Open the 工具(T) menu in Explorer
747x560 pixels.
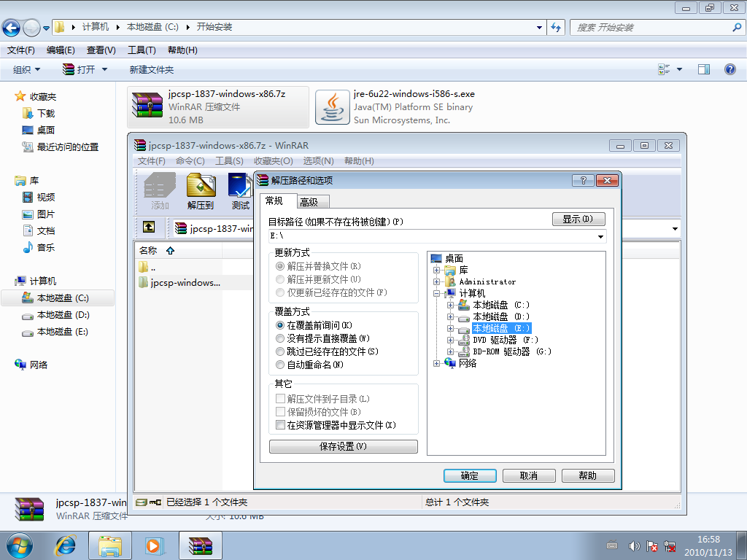142,50
